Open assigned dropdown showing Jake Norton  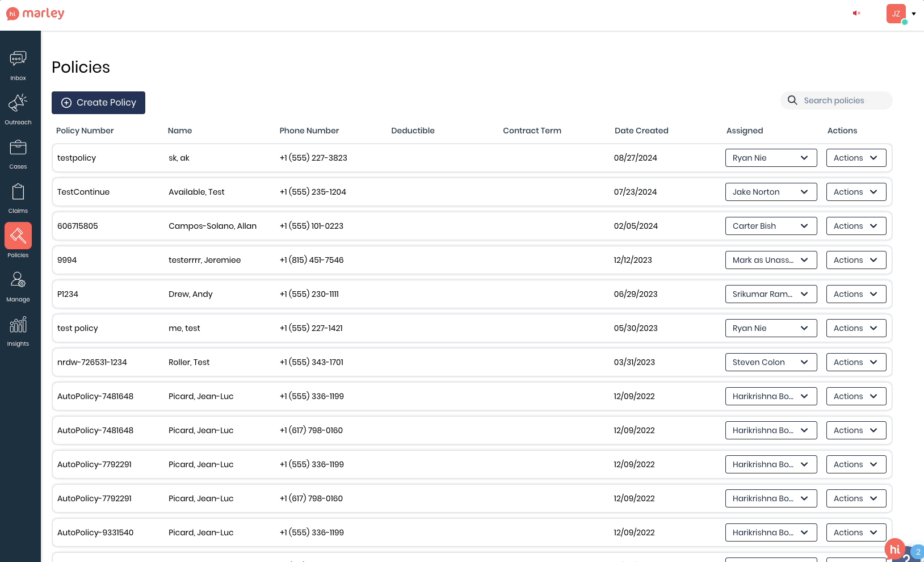(x=771, y=192)
